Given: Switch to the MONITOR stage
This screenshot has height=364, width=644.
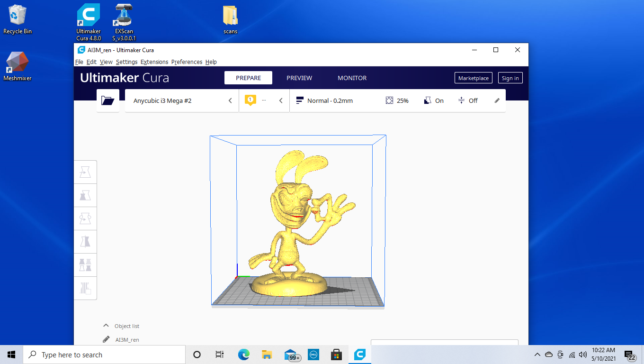Looking at the screenshot, I should (x=352, y=78).
